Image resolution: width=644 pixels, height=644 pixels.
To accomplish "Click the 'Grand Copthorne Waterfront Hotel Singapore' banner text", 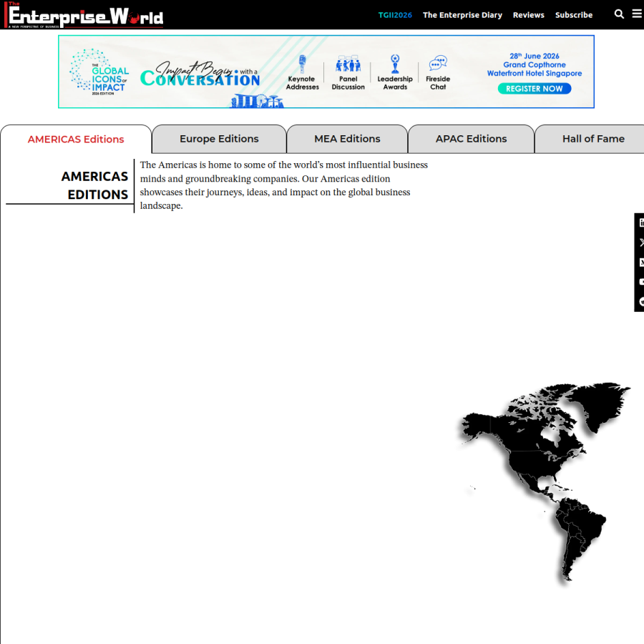I will click(535, 69).
